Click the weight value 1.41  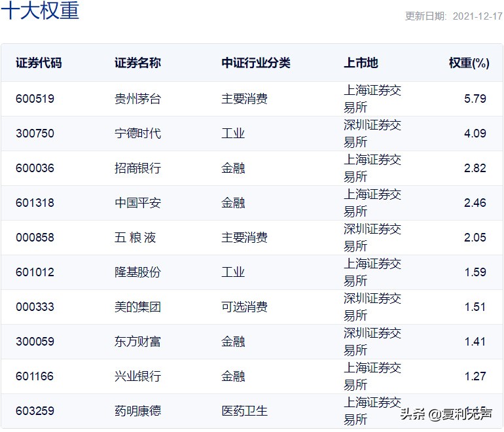click(475, 342)
